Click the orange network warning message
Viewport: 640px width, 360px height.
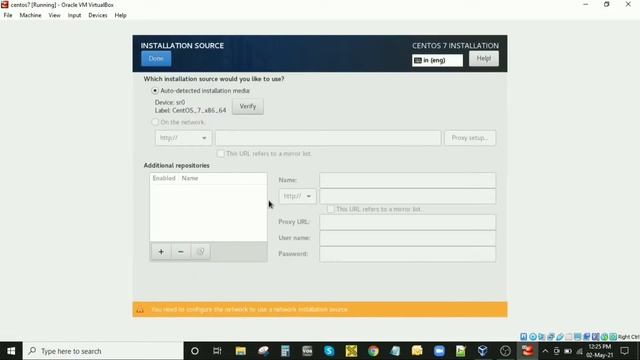(x=249, y=309)
